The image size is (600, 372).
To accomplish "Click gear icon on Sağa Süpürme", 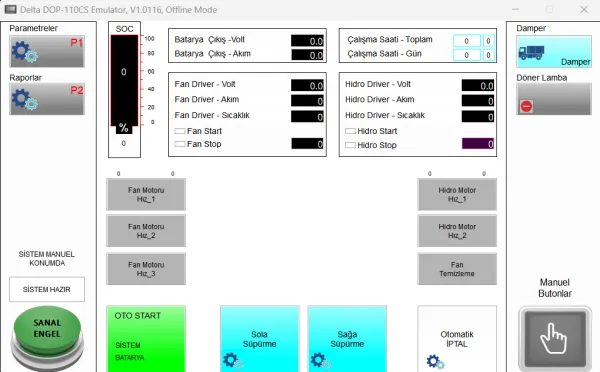I will point(320,361).
